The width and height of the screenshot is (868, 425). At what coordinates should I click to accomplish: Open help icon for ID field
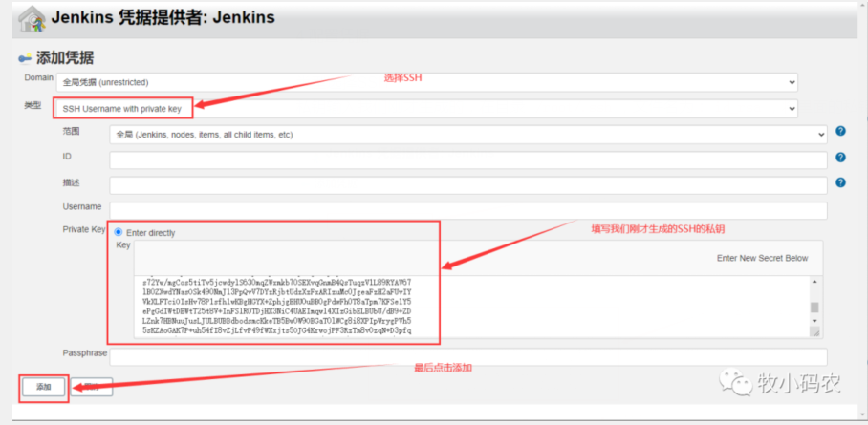click(841, 158)
